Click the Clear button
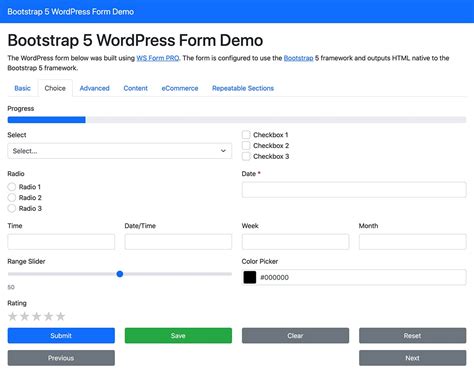Image resolution: width=474 pixels, height=374 pixels. (x=295, y=335)
